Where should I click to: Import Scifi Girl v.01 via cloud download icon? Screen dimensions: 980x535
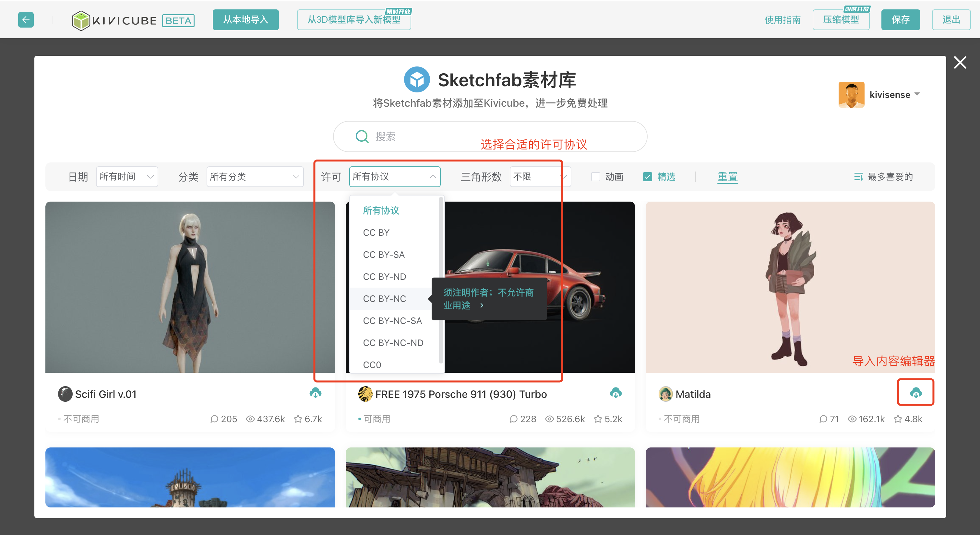click(315, 393)
